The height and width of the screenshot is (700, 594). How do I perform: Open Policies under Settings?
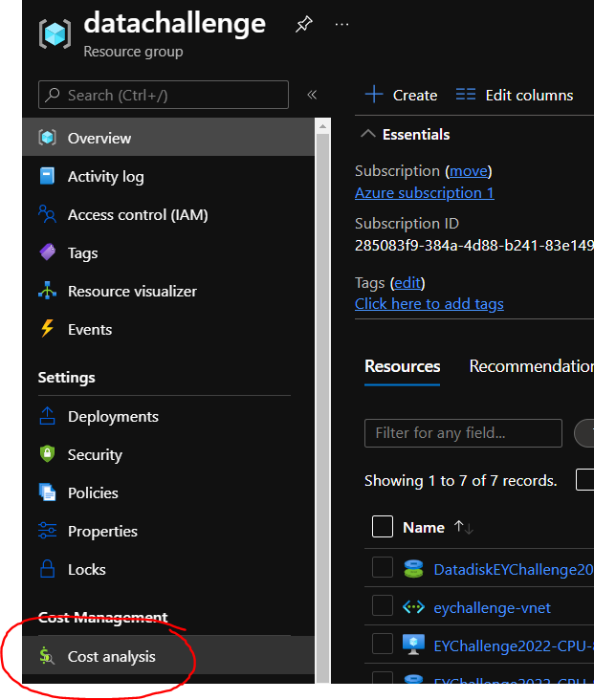tap(168, 492)
